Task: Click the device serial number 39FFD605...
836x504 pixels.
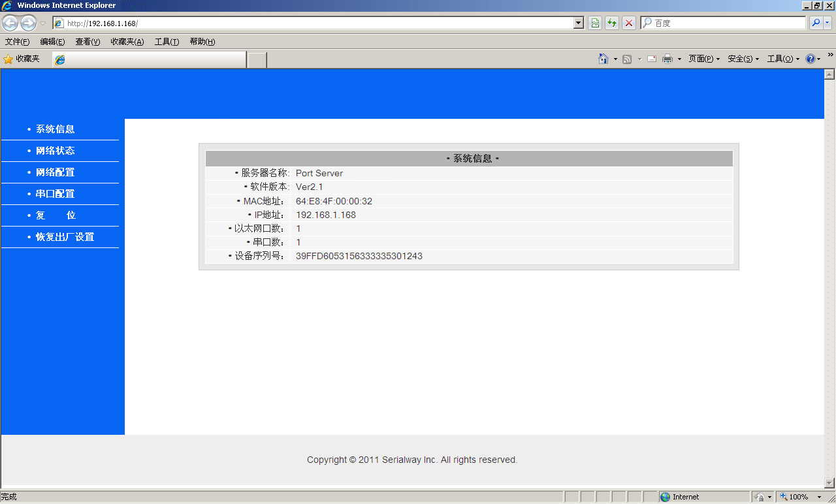Action: [359, 256]
